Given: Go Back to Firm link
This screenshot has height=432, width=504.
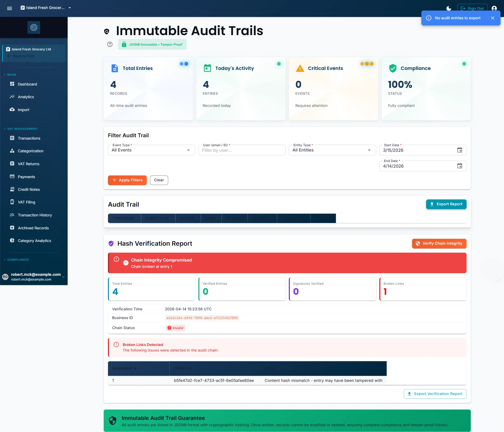Looking at the screenshot, I should point(21,56).
